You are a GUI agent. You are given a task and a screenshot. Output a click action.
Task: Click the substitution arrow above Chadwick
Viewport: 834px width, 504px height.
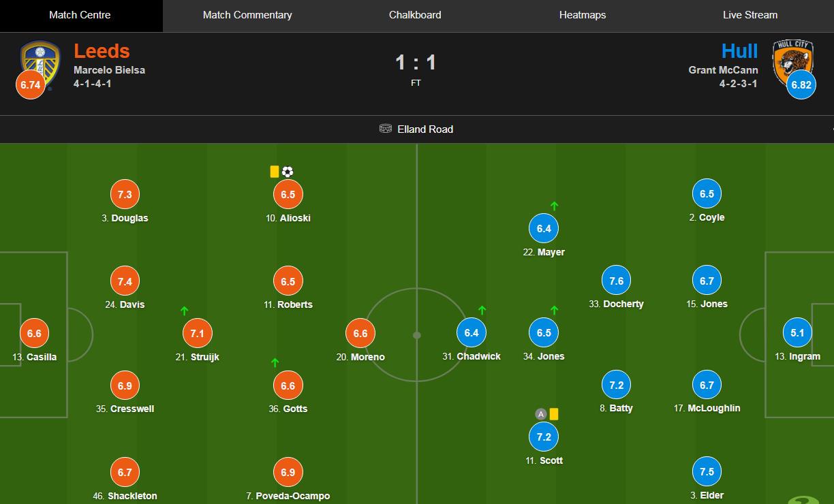(x=482, y=311)
